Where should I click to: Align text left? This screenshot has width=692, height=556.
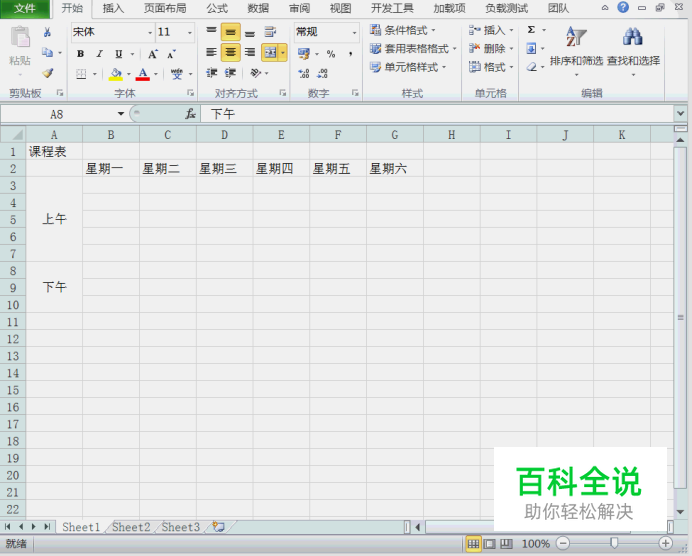211,53
